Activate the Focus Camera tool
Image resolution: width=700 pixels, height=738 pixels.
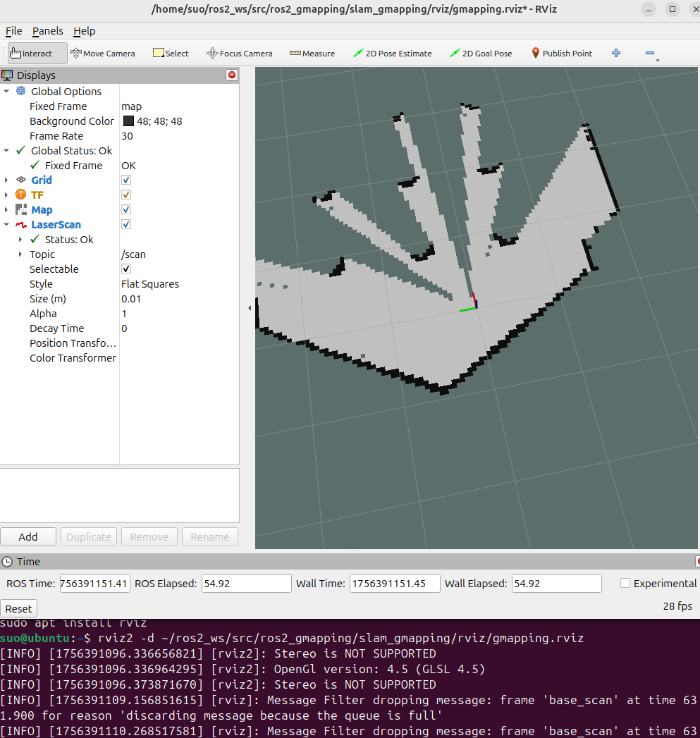pyautogui.click(x=240, y=53)
